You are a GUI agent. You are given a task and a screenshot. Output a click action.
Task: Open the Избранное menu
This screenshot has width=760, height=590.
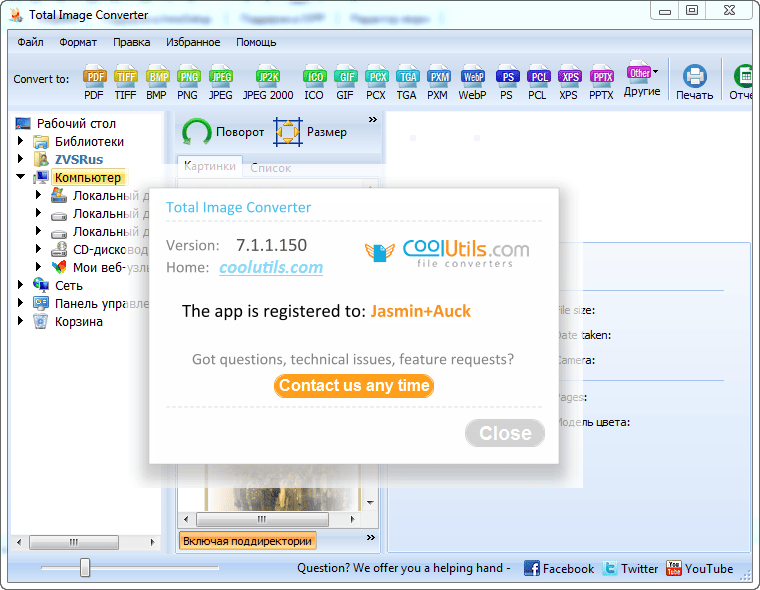(193, 42)
